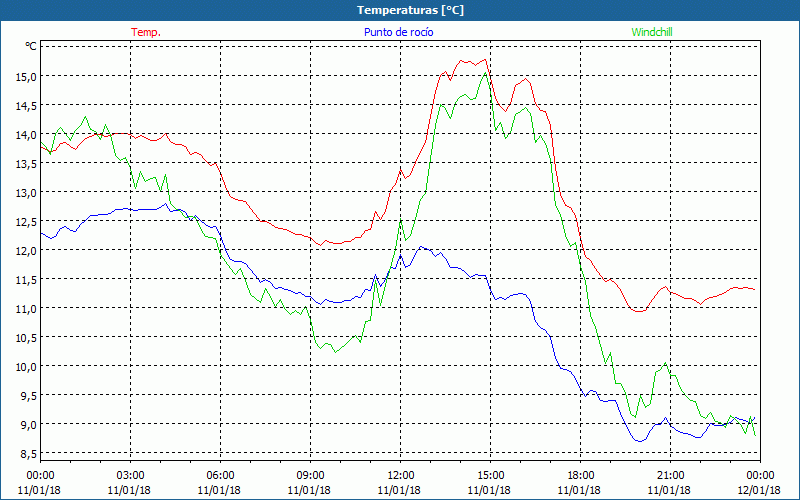
Task: Click the 15:00 time axis label
Action: click(490, 476)
